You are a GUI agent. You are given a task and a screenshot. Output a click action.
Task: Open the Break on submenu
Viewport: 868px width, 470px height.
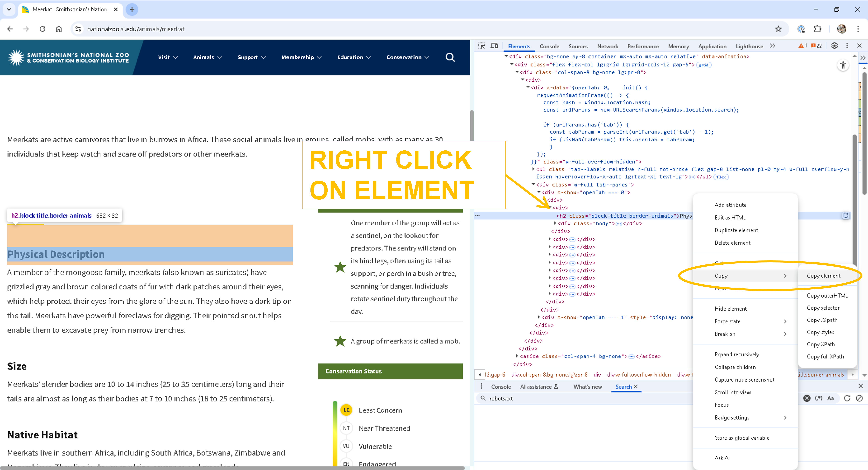coord(725,334)
